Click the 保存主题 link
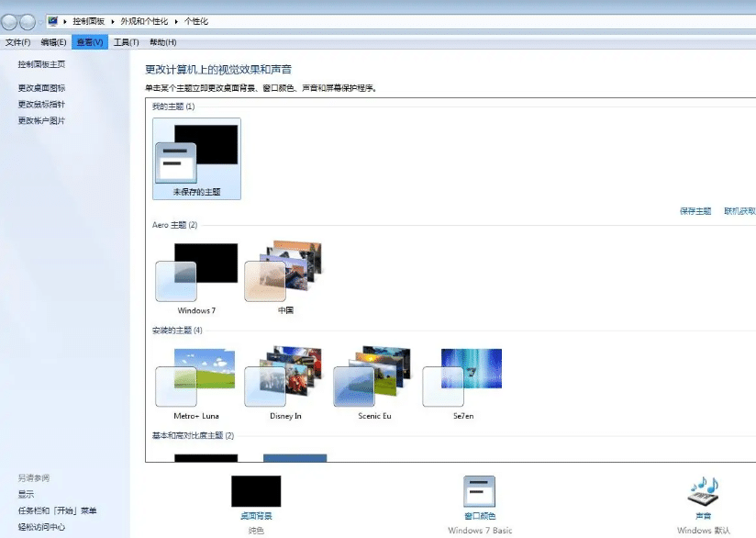 click(x=695, y=210)
